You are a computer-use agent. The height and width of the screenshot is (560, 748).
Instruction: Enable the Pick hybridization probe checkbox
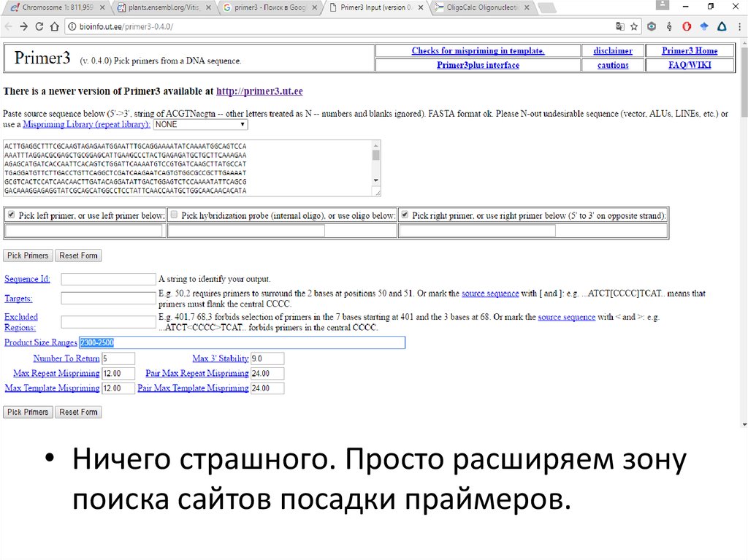(174, 215)
